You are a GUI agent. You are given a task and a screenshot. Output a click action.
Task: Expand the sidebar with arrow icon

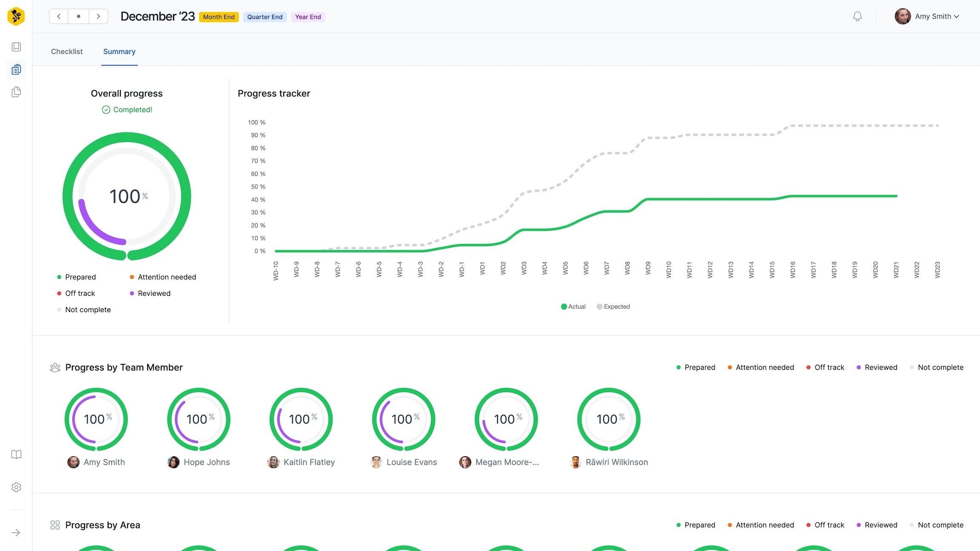(x=16, y=533)
